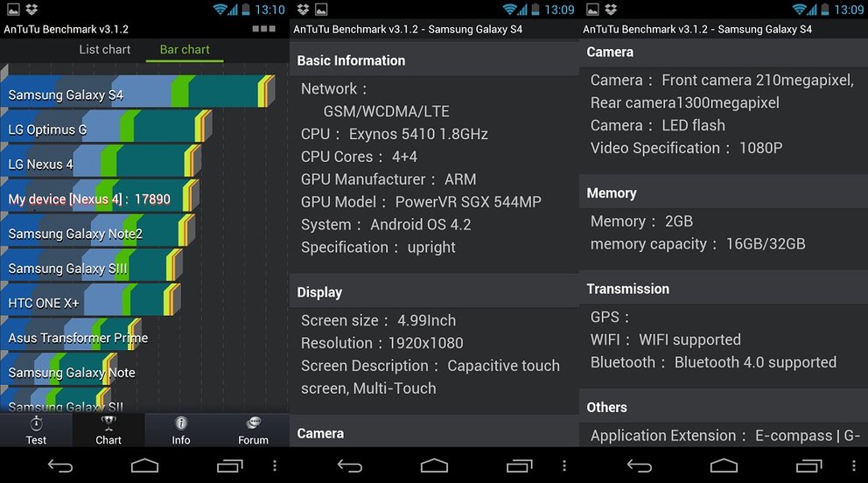The height and width of the screenshot is (483, 868).
Task: Tap CPU Cores: 4+4 line
Action: pyautogui.click(x=359, y=157)
